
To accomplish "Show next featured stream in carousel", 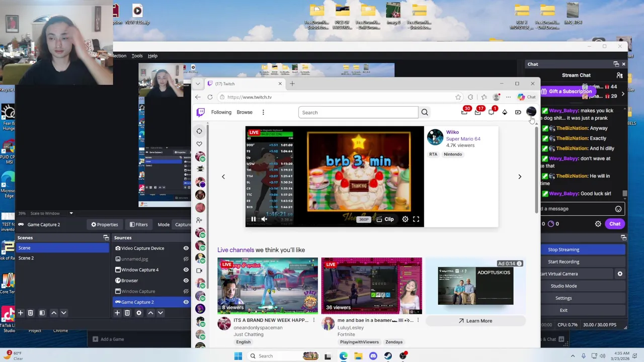I will point(520,176).
